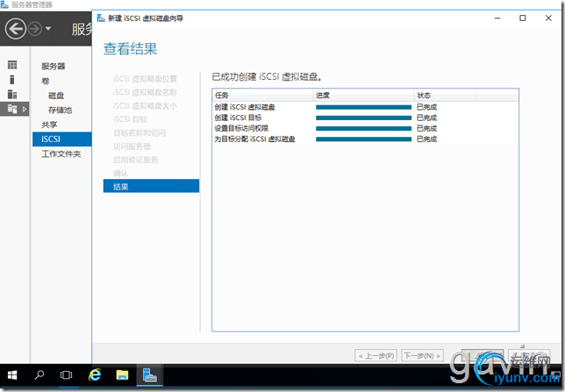This screenshot has height=392, width=565.
Task: Select the 为目标分配 iSCSI 虚拟磁盘 task row
Action: coord(365,139)
